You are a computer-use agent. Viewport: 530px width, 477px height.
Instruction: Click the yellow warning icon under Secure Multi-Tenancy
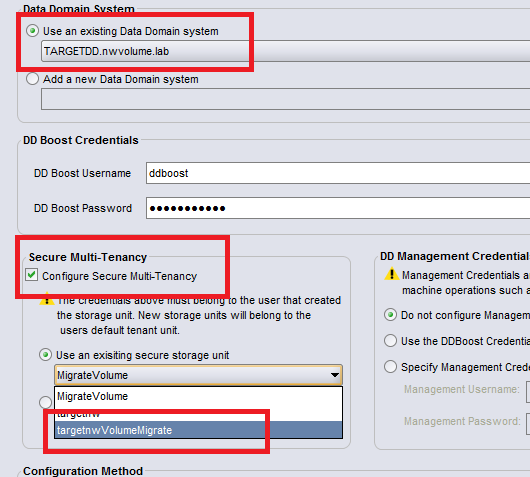point(47,299)
